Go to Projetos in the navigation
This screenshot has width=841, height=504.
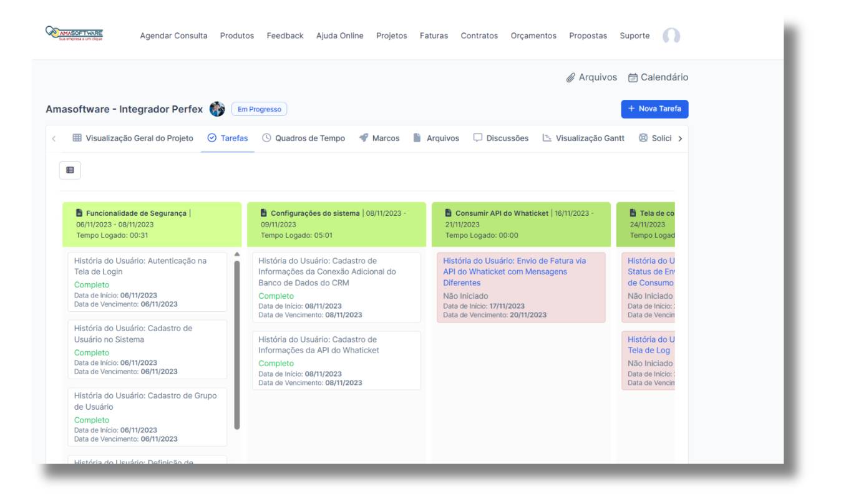tap(392, 36)
